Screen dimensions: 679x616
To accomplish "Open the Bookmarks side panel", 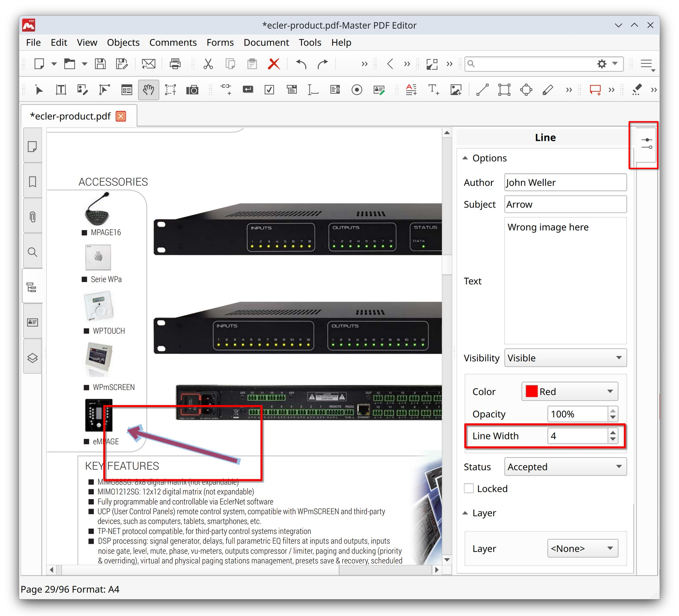I will 32,182.
